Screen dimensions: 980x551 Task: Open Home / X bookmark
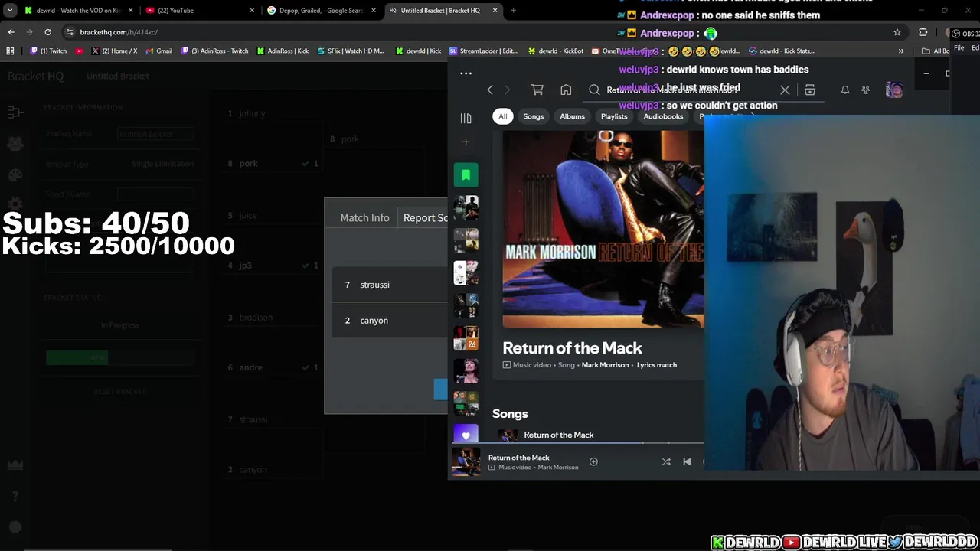pos(114,51)
